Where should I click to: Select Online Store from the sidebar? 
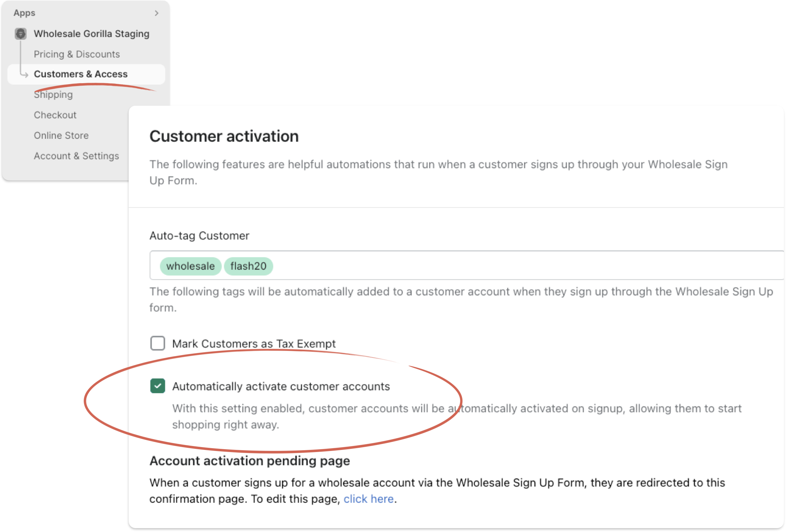point(61,135)
